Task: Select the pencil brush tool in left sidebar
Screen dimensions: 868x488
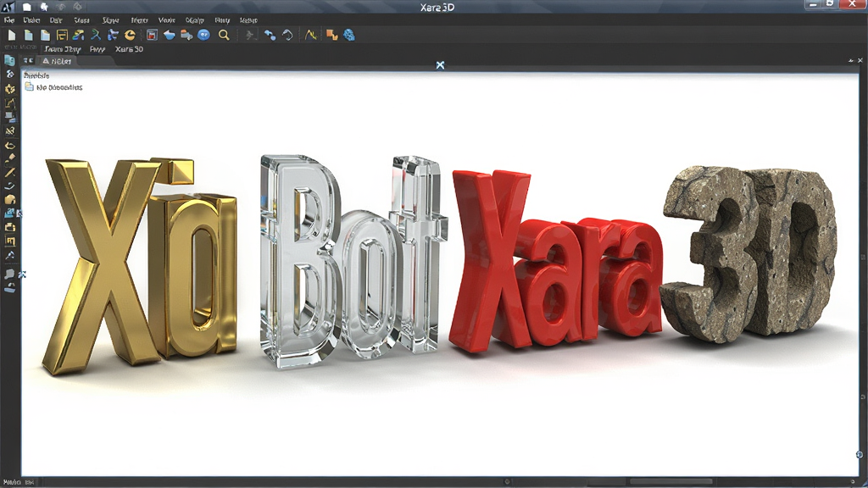Action: (x=10, y=158)
